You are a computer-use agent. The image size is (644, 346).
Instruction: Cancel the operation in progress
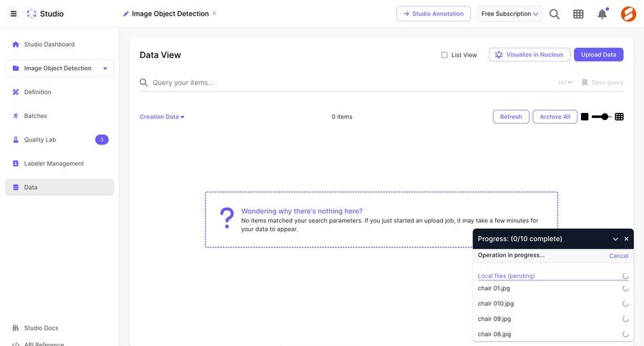point(618,256)
